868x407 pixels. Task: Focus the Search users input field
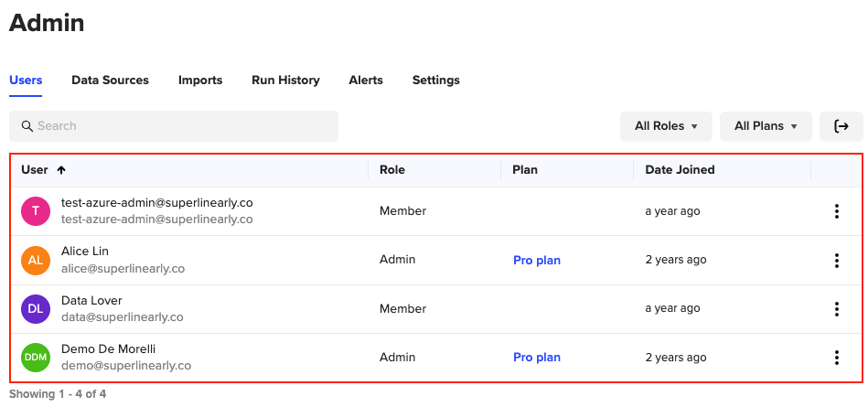183,126
